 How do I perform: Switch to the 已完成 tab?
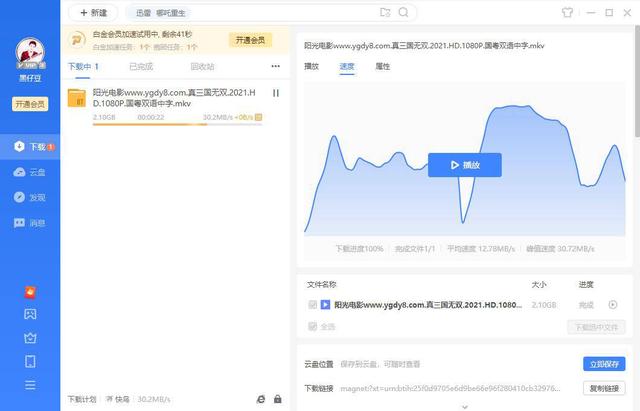tap(141, 67)
